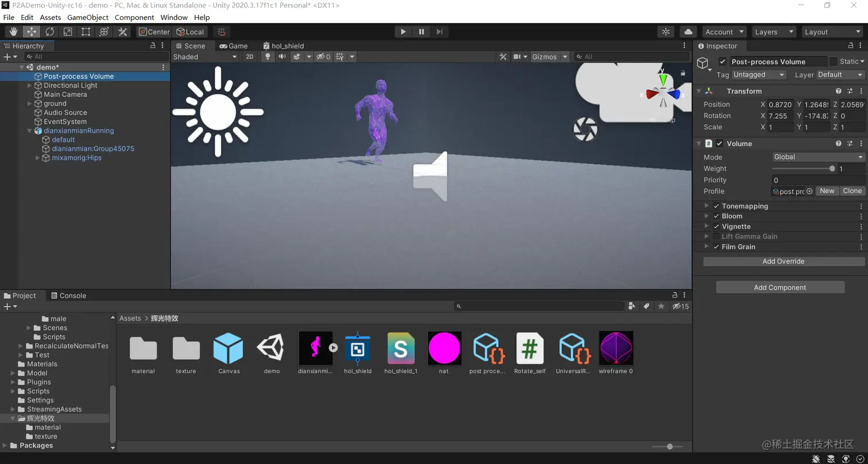
Task: Toggle scene effects (skybox/fog) icon
Action: (x=297, y=57)
